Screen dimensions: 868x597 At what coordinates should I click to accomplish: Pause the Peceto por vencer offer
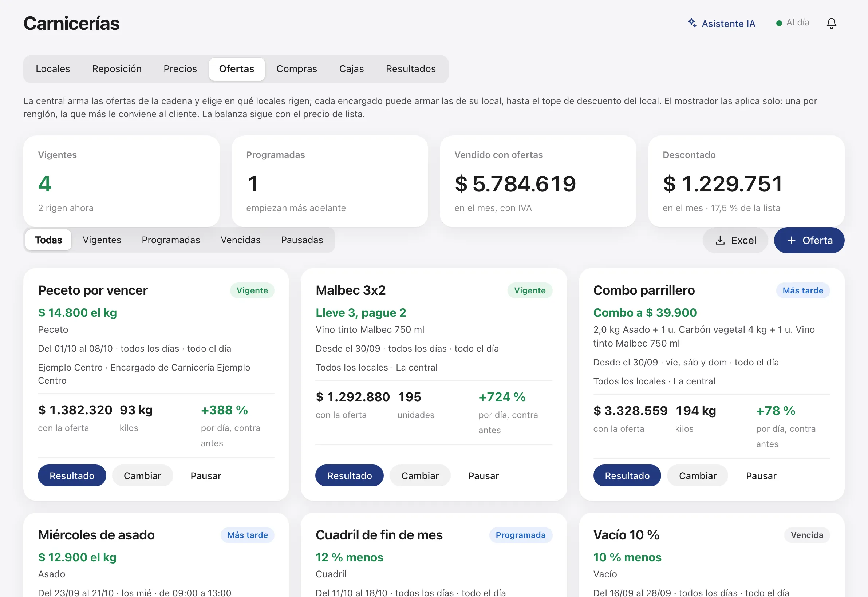pyautogui.click(x=206, y=475)
